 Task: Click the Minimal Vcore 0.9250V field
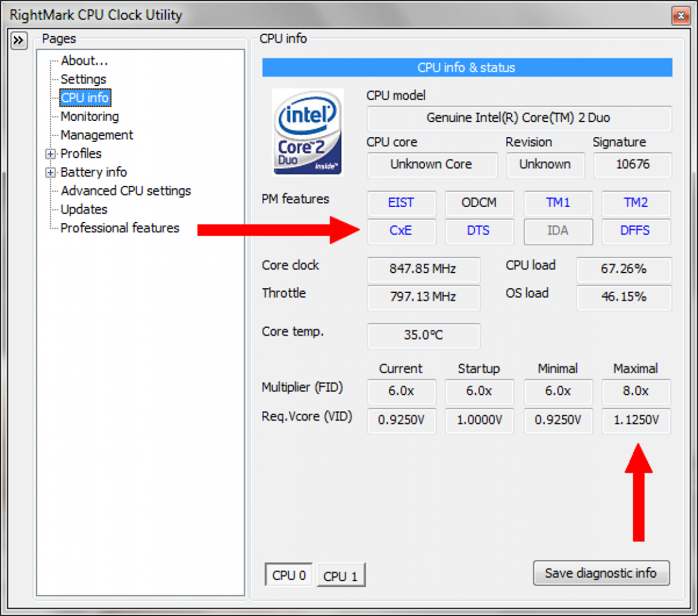[x=558, y=420]
